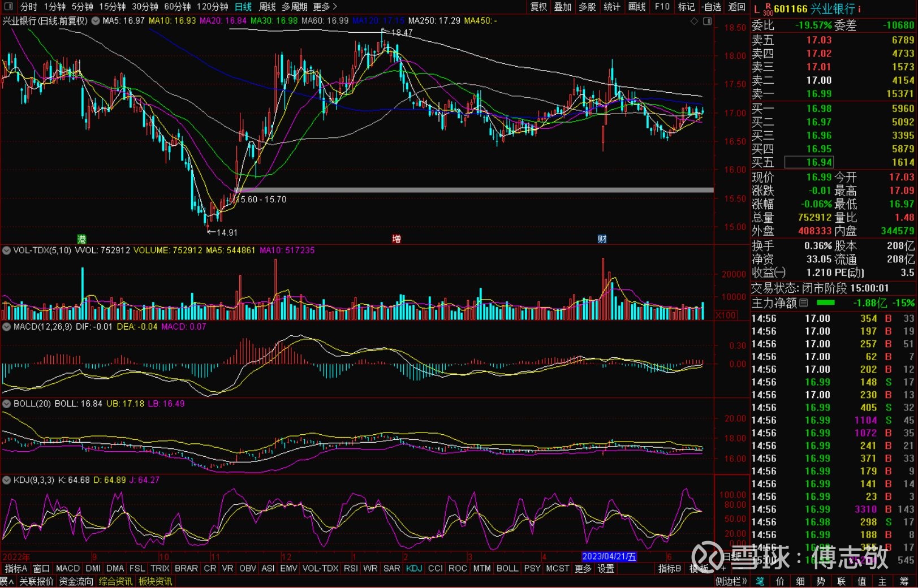Click the 买五 price 16.94 field
The height and width of the screenshot is (588, 918).
tap(808, 163)
